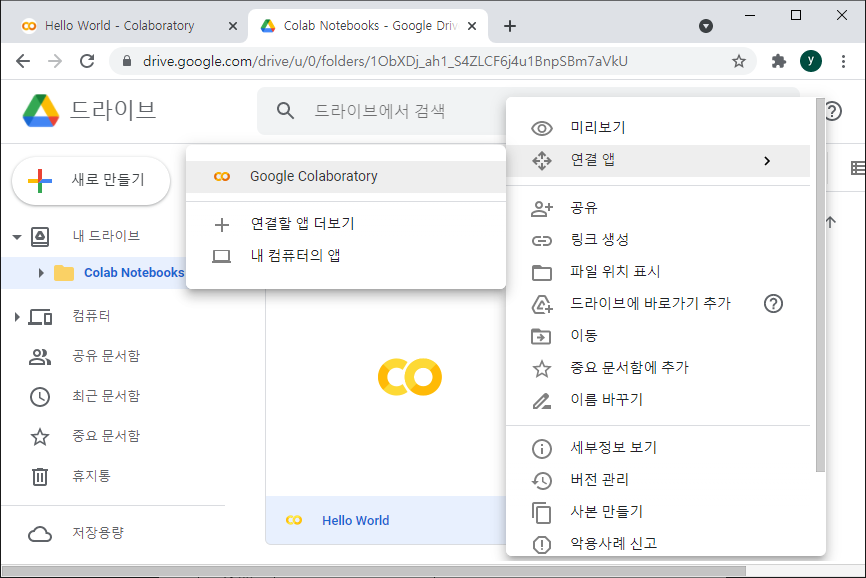
Task: Click the link chain icon
Action: (x=541, y=241)
